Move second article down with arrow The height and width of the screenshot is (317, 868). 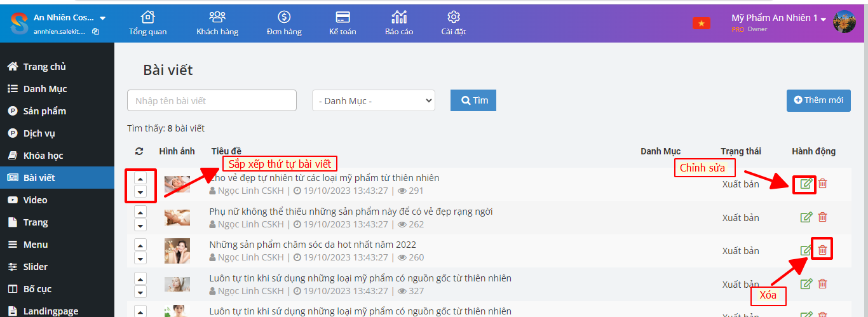click(140, 224)
